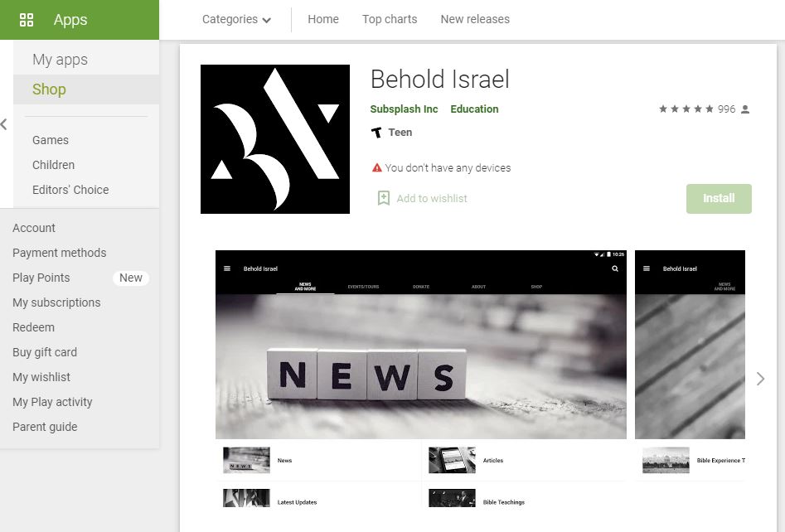Open the Games section

[51, 140]
